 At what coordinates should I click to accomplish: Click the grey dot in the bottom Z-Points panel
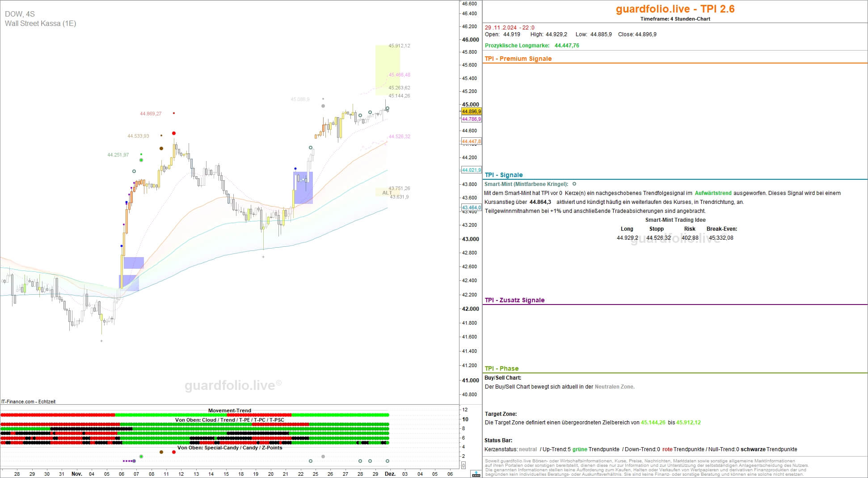click(323, 457)
